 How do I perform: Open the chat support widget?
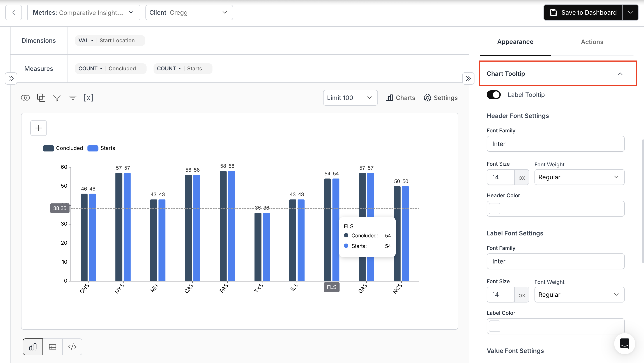[x=624, y=344]
